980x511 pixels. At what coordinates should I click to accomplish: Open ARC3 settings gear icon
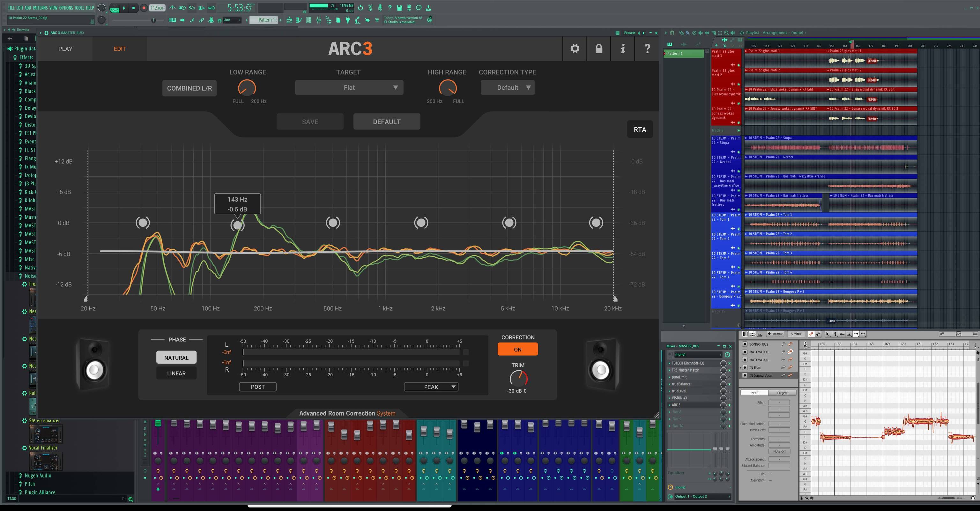[575, 49]
